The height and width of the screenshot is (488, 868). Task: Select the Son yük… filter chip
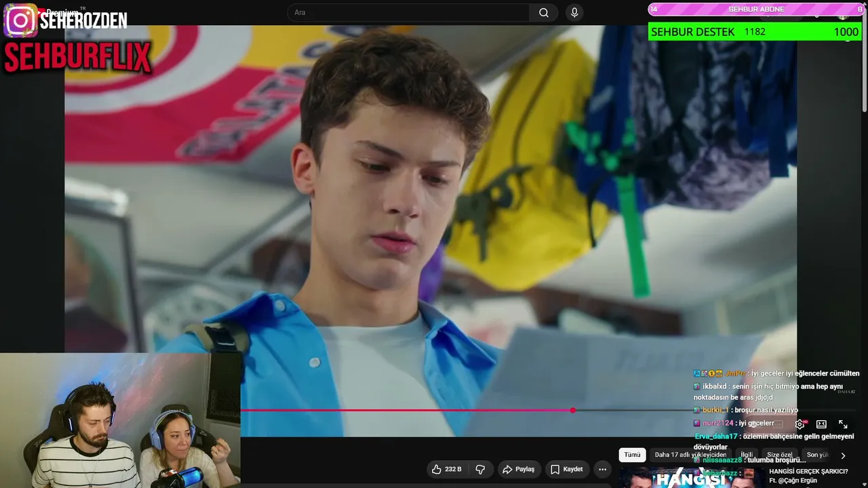(x=817, y=455)
